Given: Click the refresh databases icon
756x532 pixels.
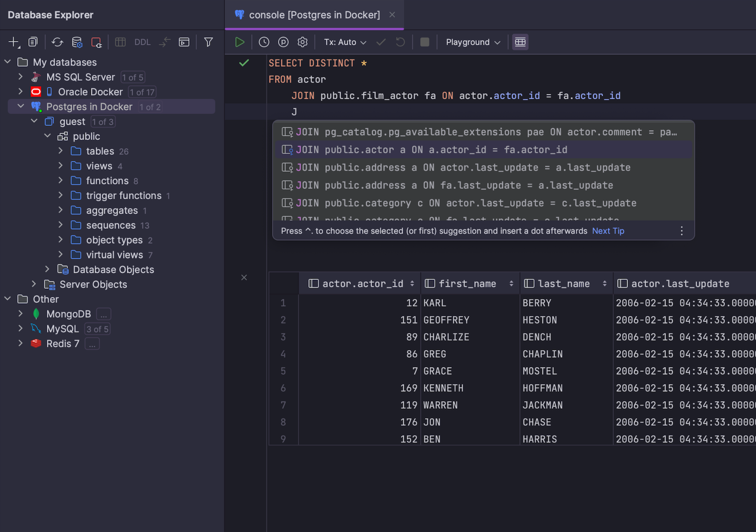Looking at the screenshot, I should point(57,42).
